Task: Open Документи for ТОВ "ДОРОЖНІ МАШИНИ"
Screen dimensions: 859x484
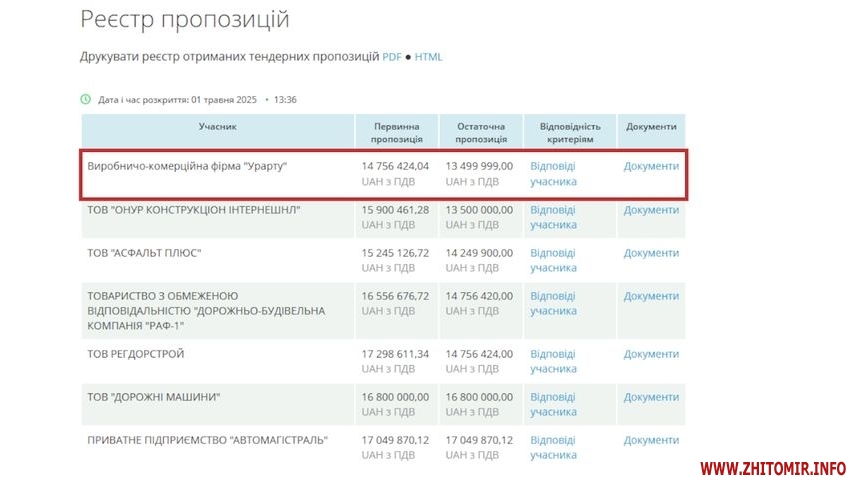Action: coord(651,397)
